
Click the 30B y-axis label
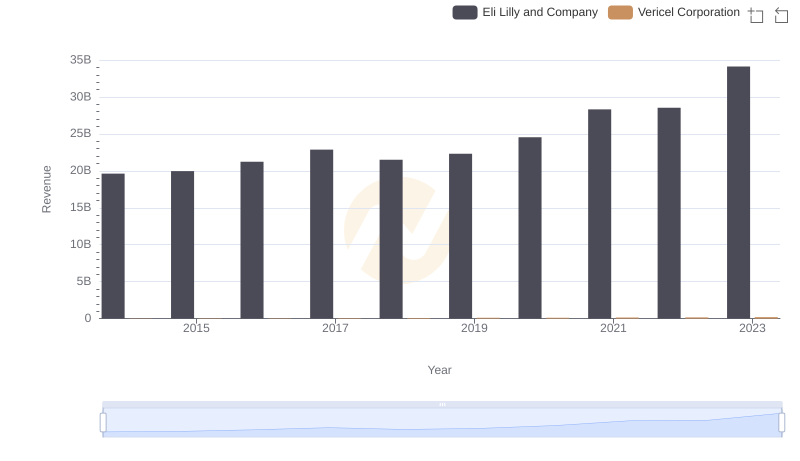point(81,97)
